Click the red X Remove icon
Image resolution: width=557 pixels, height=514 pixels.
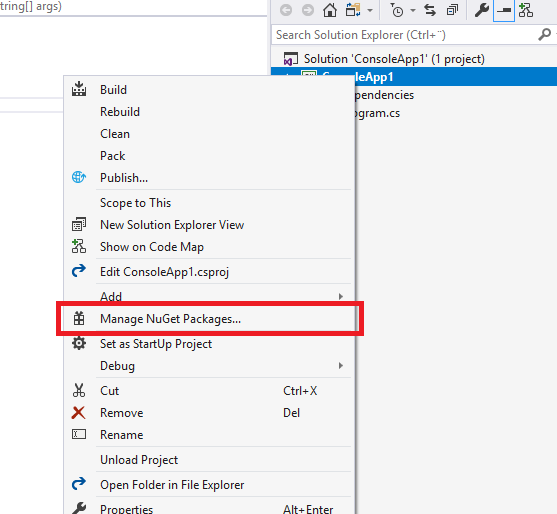pos(79,413)
